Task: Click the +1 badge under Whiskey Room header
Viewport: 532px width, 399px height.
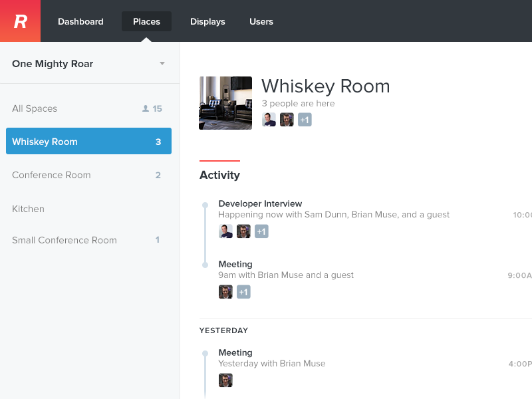Action: (x=305, y=120)
